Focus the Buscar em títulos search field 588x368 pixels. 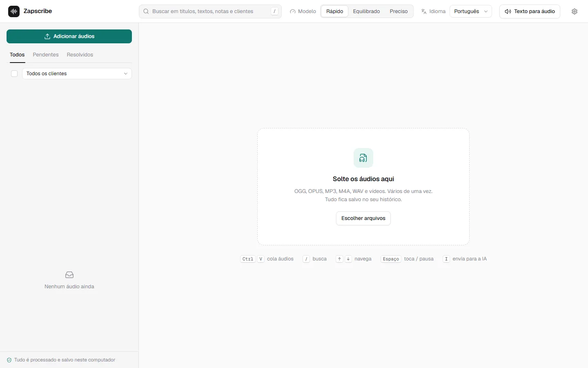coord(210,11)
